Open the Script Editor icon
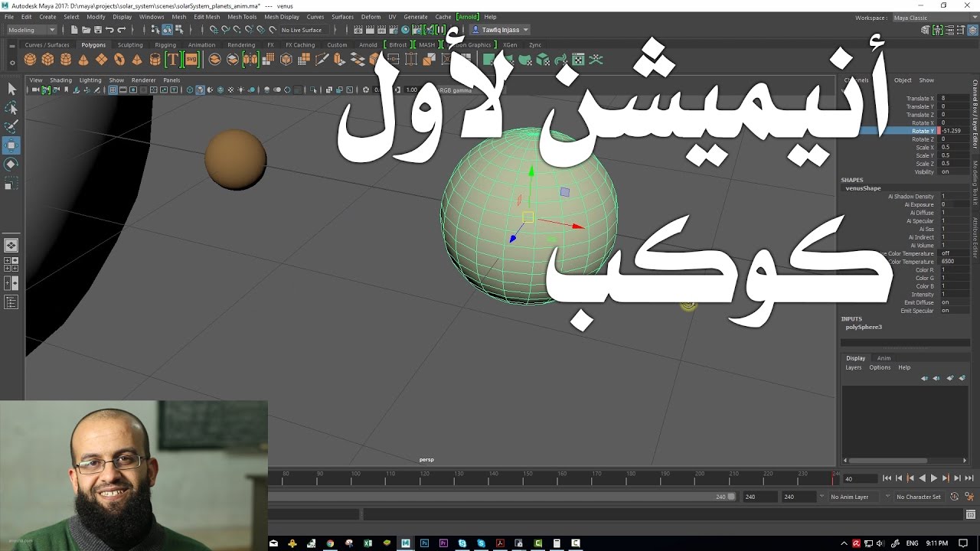Viewport: 980px width, 551px height. tap(970, 514)
